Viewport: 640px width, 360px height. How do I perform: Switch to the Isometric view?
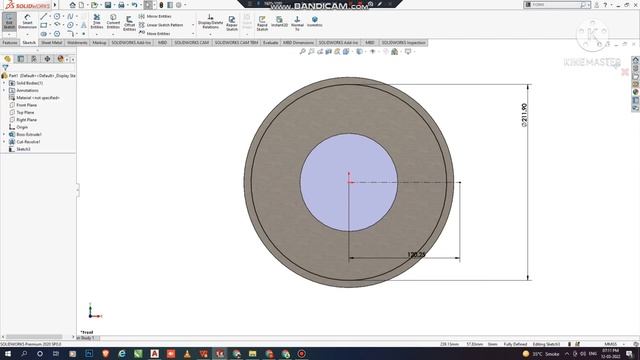tap(315, 21)
